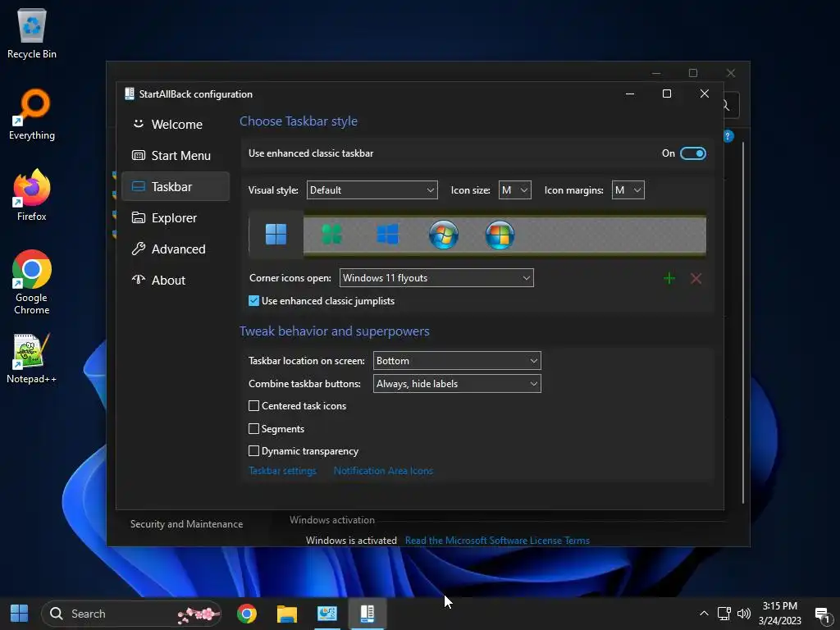Screen dimensions: 840x630
Task: Open the Icon margins dropdown
Action: tap(628, 189)
